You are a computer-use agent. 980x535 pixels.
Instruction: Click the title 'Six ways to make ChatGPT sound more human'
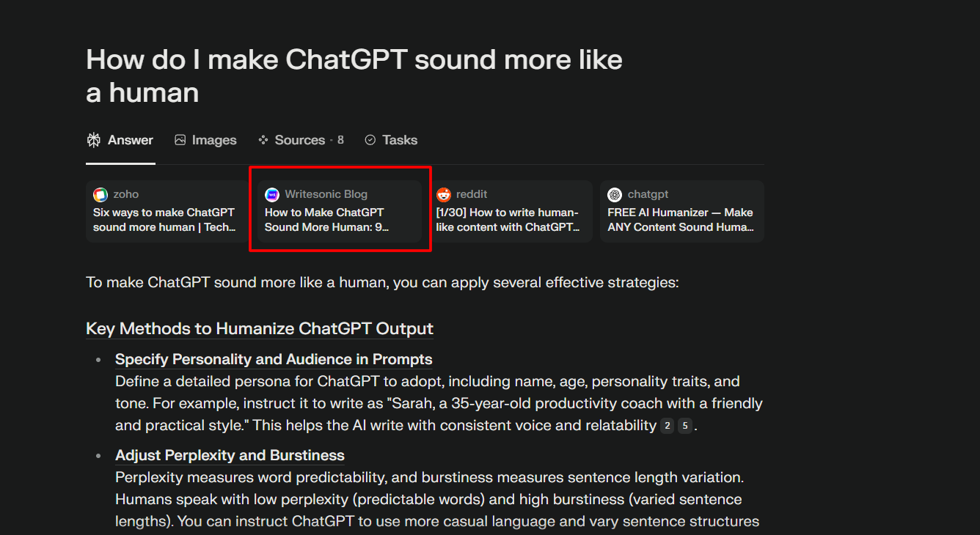click(x=164, y=220)
